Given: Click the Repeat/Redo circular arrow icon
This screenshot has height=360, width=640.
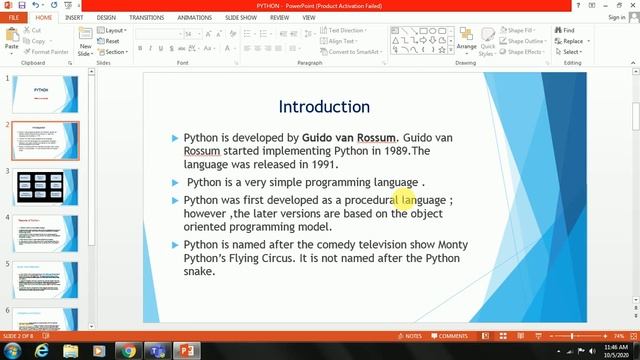Looking at the screenshot, I should click(x=54, y=5).
